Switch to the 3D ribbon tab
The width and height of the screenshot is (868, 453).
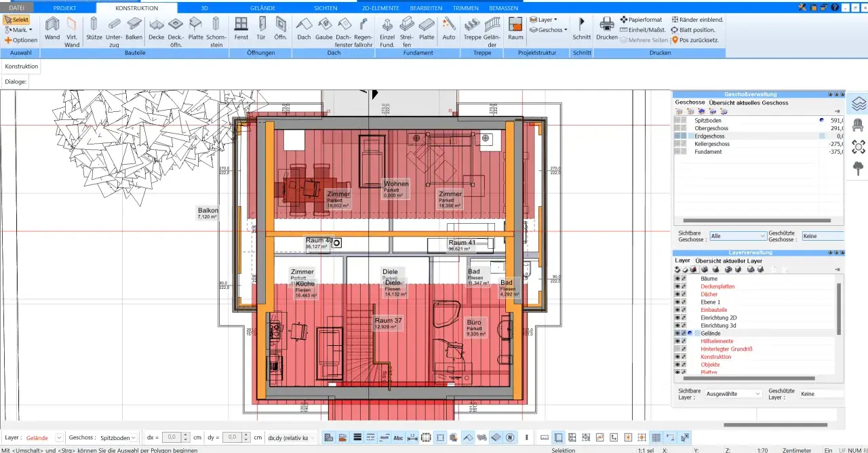click(x=205, y=7)
